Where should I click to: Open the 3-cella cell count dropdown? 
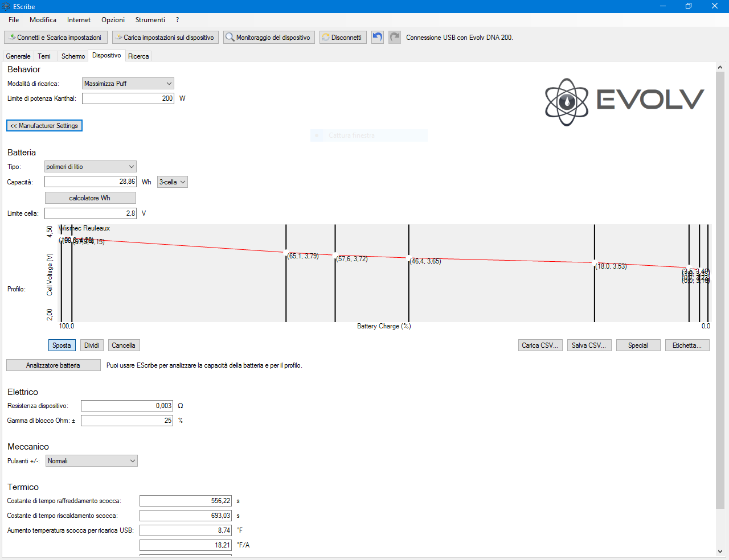click(x=173, y=182)
